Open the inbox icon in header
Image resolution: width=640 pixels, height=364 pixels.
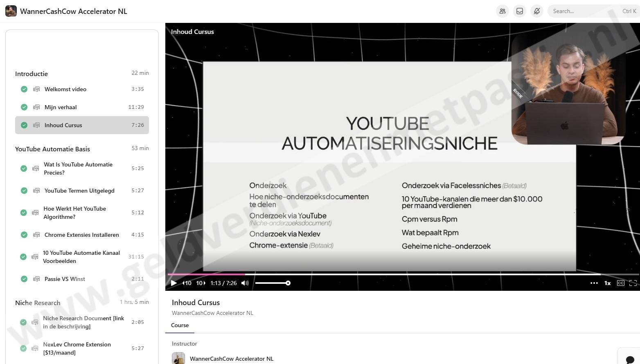pyautogui.click(x=520, y=11)
